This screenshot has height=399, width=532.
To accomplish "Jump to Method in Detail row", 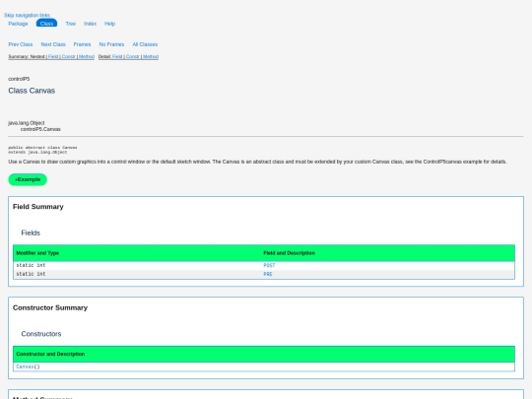I will click(x=151, y=57).
